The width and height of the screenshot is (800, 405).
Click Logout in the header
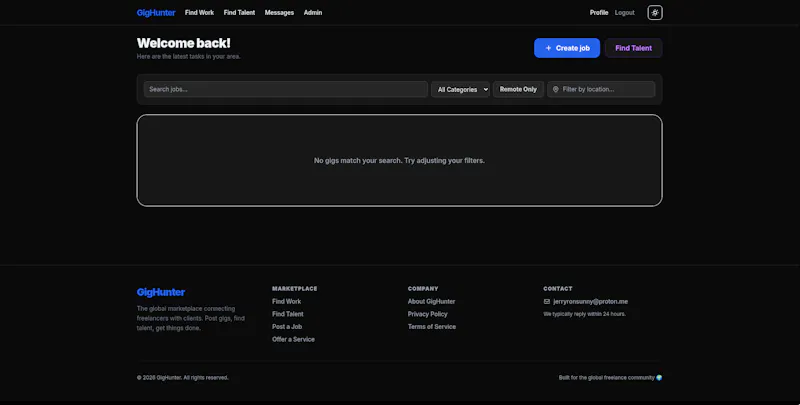624,13
